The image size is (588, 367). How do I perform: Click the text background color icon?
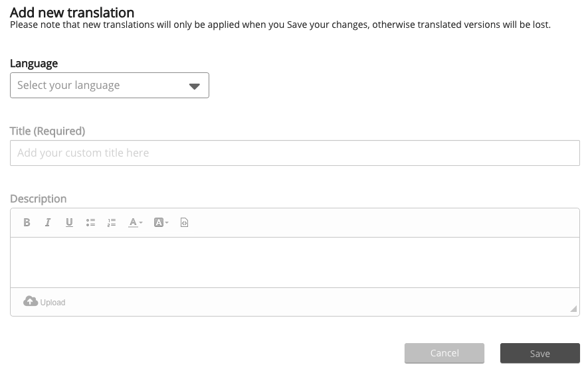159,223
